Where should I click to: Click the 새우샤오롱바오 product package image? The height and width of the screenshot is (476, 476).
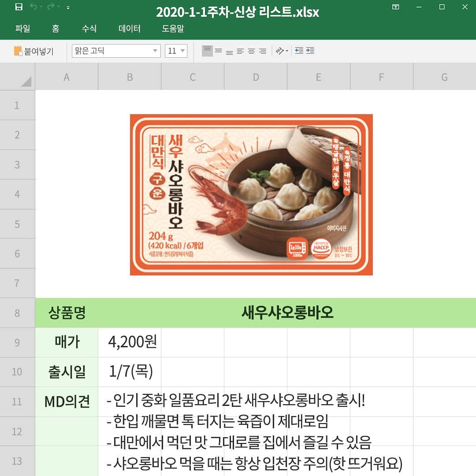point(251,195)
